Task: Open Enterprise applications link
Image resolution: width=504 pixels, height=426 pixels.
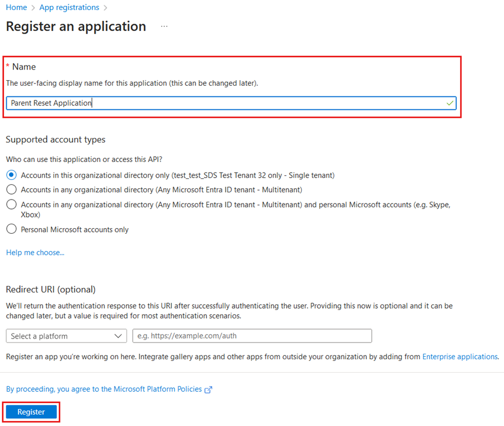Action: pyautogui.click(x=460, y=356)
